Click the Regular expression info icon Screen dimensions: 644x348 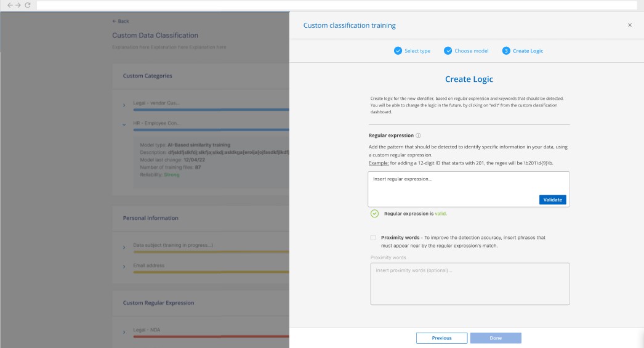coord(418,136)
